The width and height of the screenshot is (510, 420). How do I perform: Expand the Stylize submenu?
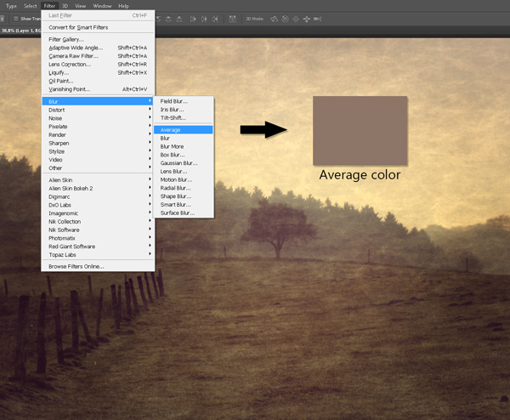tap(98, 151)
